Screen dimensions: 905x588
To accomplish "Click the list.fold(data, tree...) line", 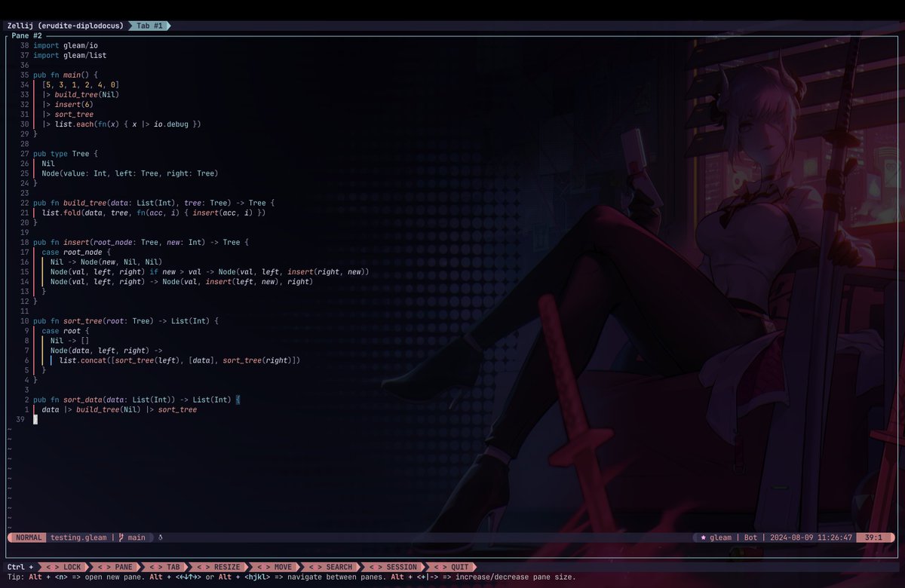I will coord(154,213).
